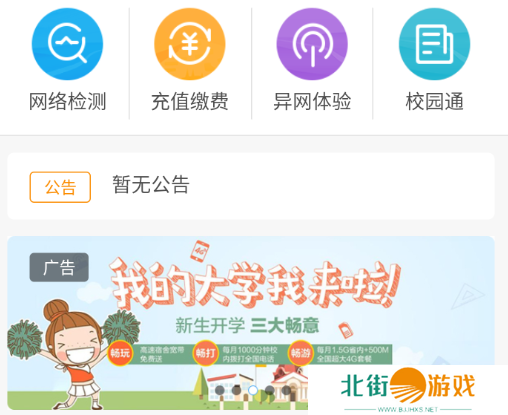Select the fifth carousel indicator dot
This screenshot has height=415, width=508.
point(286,390)
